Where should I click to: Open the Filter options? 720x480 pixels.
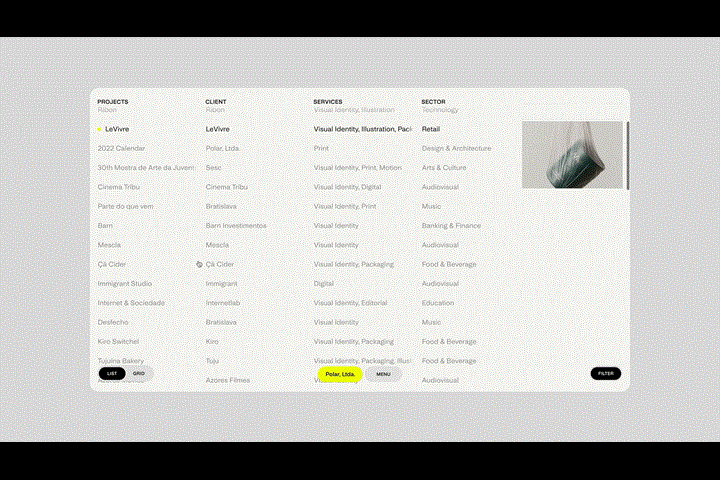point(605,373)
